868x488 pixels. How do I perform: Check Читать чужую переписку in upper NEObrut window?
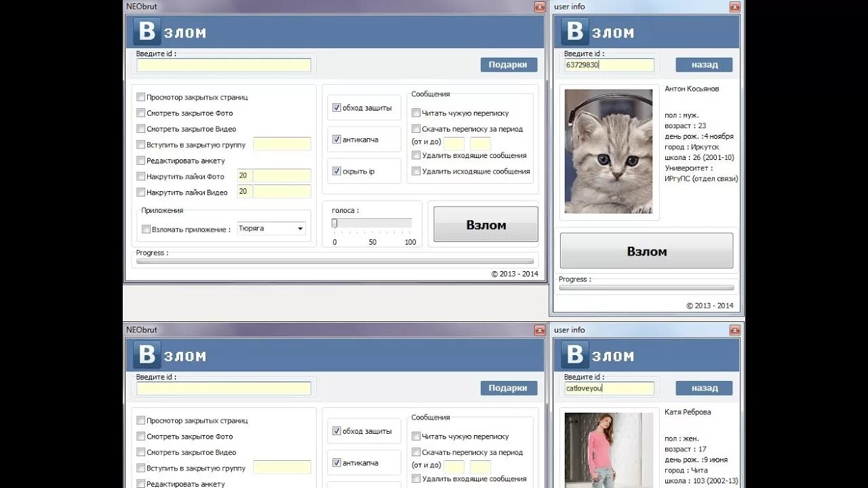tap(416, 113)
